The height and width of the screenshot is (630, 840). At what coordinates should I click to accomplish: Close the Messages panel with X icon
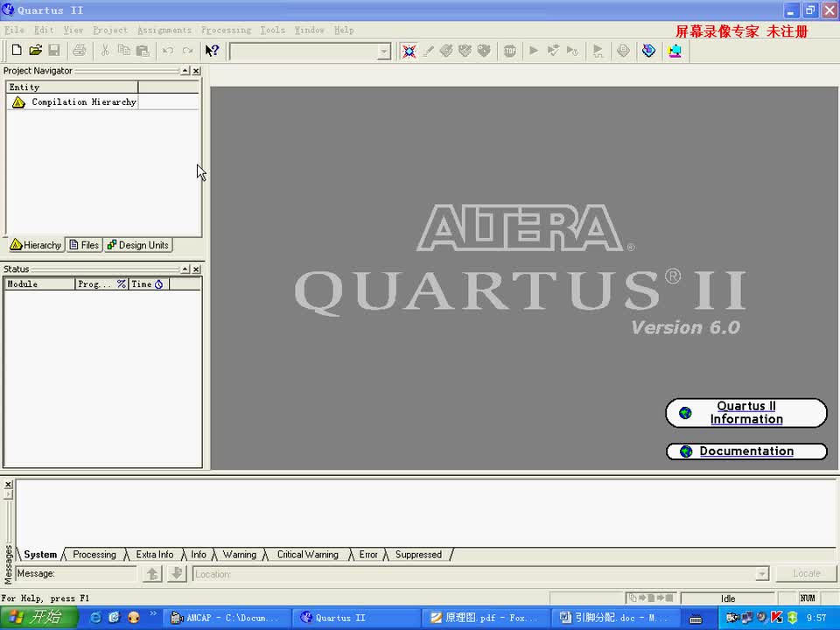[x=8, y=484]
